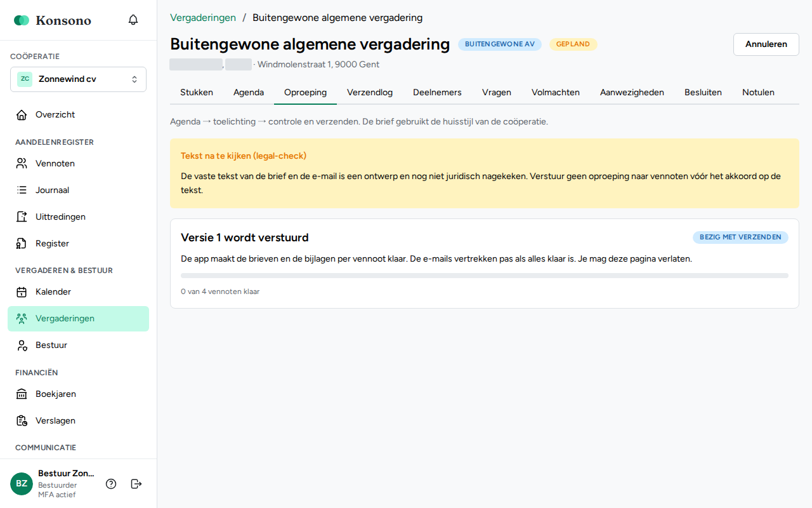Screen dimensions: 812x508
Task: Click the AANDELENREGISTER section label
Action: (x=55, y=142)
